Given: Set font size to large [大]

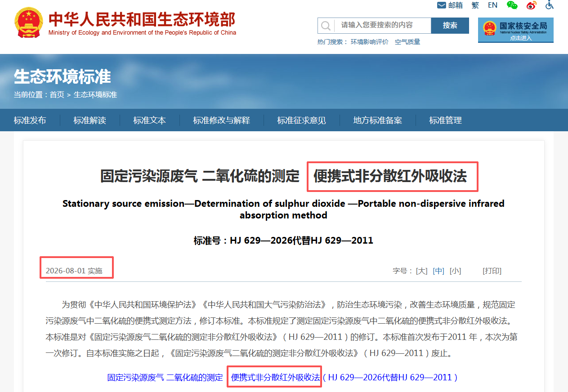Looking at the screenshot, I should (422, 271).
